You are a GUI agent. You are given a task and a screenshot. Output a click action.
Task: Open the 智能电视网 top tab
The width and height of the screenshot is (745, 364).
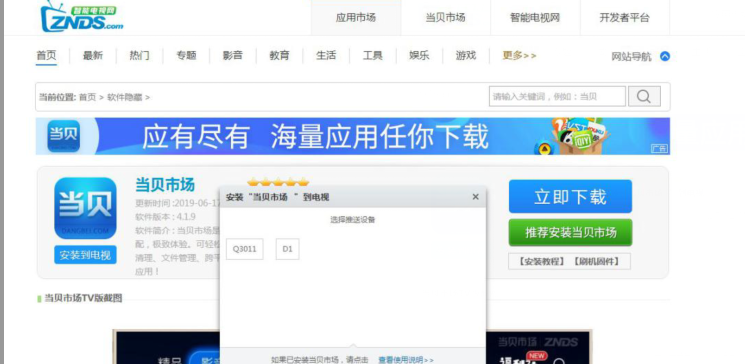tap(535, 18)
